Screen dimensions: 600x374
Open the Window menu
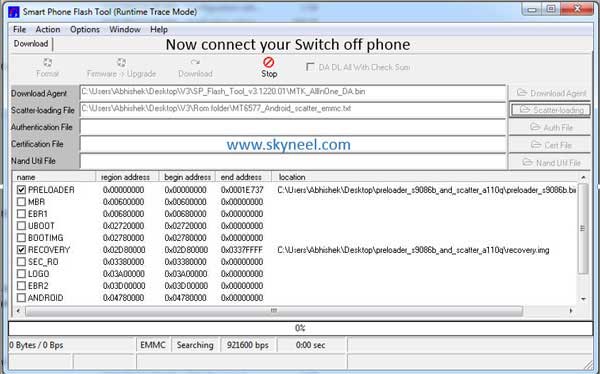click(x=125, y=29)
